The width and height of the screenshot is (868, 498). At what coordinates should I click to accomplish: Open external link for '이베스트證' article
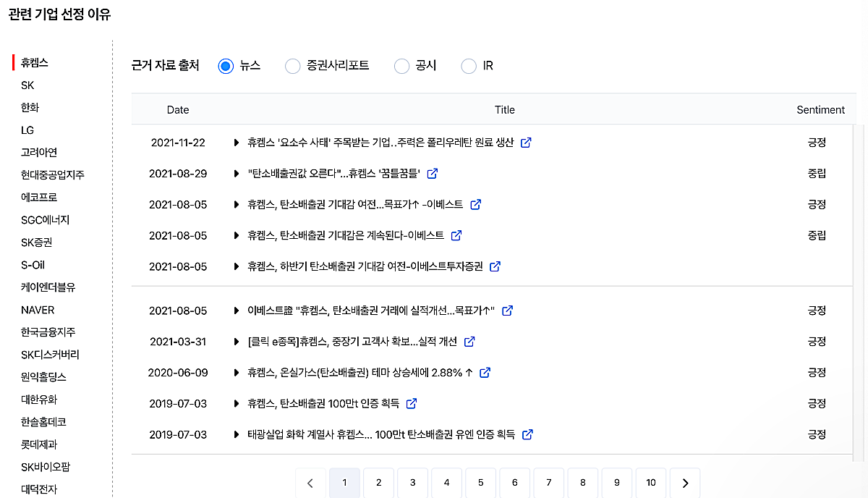[508, 311]
